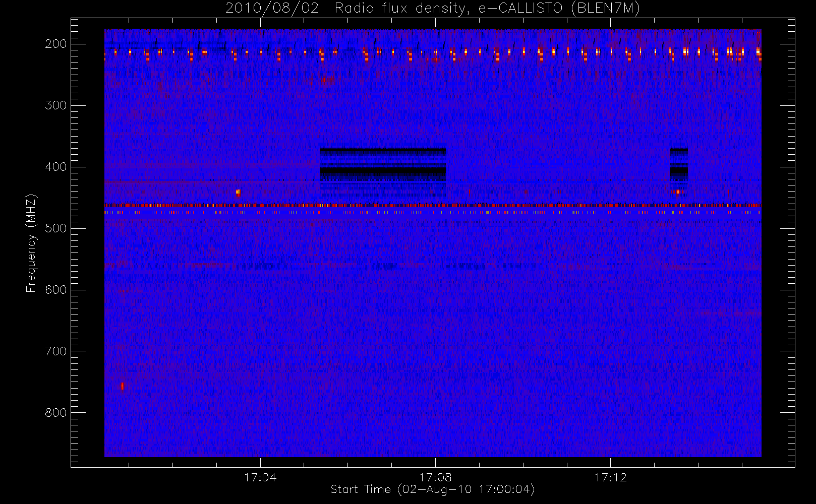Click the 17:08 time tick label

point(435,477)
